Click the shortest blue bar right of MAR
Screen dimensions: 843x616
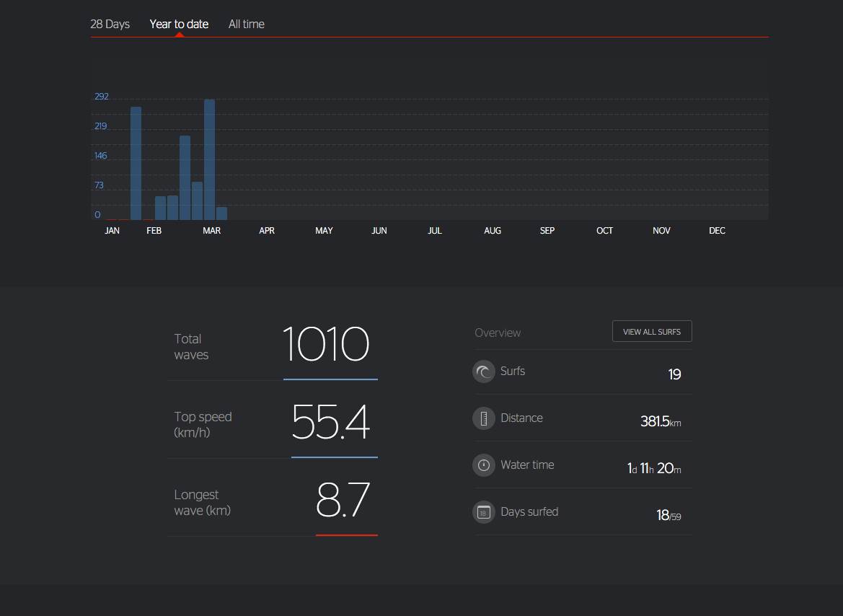point(222,214)
